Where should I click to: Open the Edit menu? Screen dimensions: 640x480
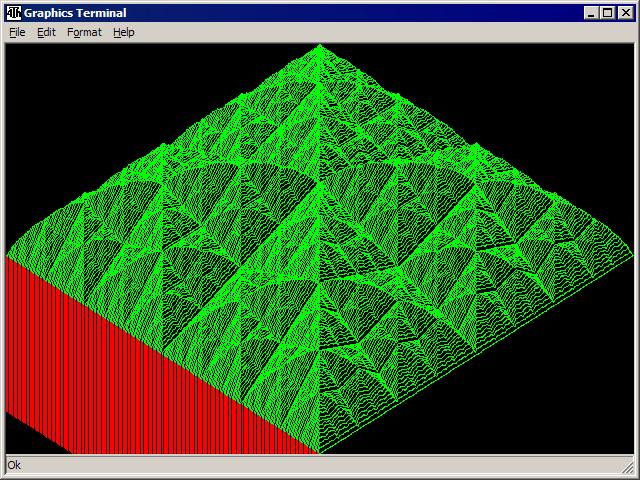coord(46,32)
